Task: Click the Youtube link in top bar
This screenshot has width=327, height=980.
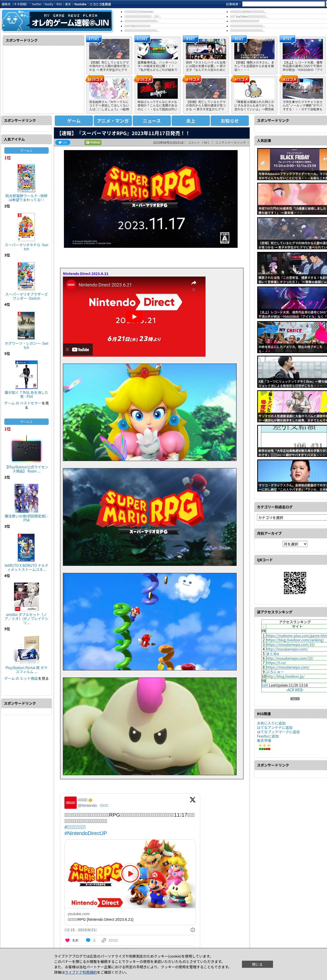Action: tap(80, 4)
